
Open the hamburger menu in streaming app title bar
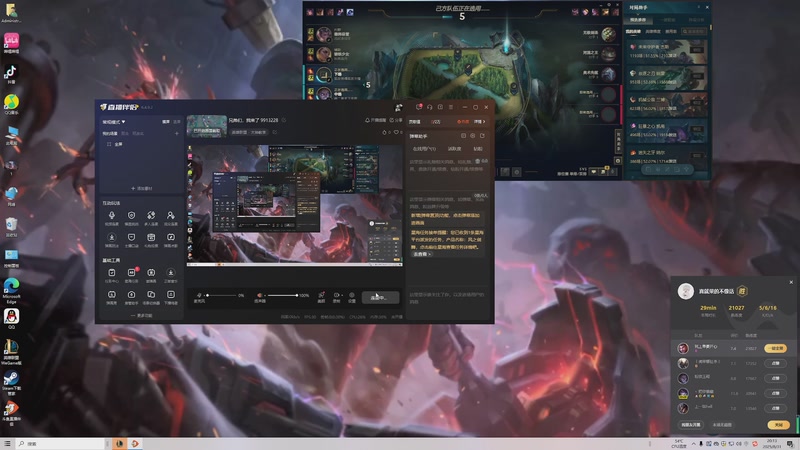(x=451, y=107)
